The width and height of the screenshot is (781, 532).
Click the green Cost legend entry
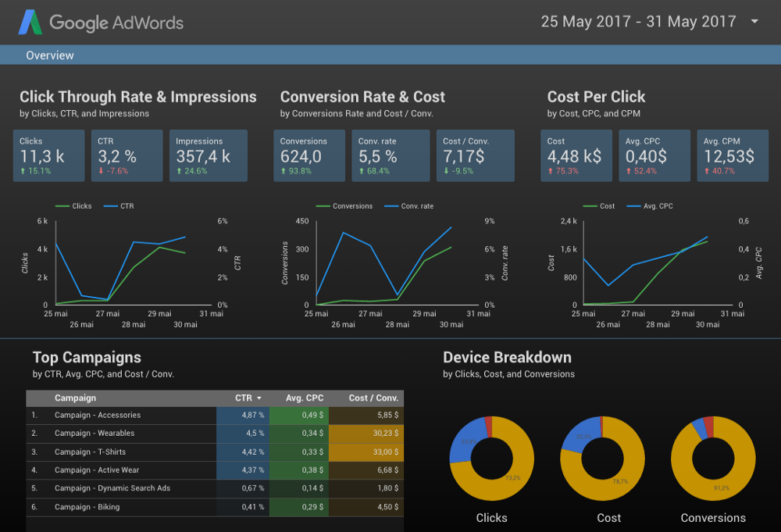599,205
